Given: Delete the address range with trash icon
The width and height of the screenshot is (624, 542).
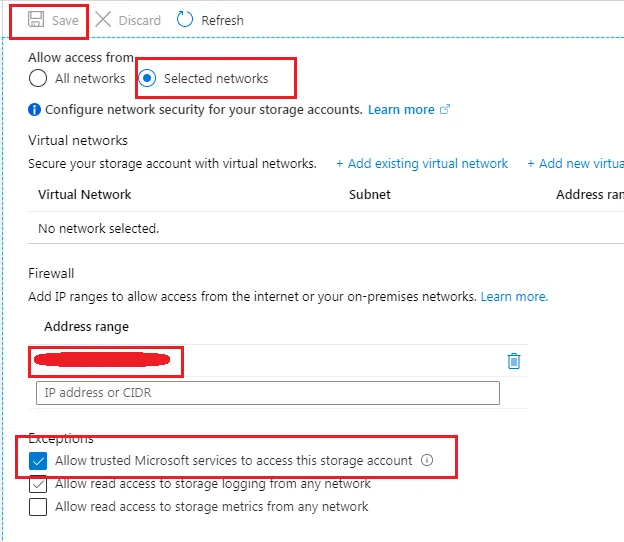Looking at the screenshot, I should (x=514, y=361).
